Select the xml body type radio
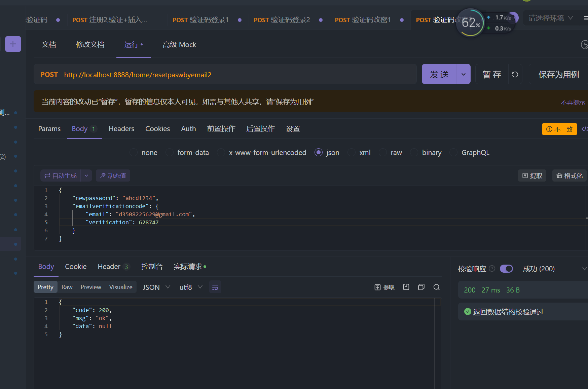Image resolution: width=588 pixels, height=389 pixels. (x=352, y=153)
